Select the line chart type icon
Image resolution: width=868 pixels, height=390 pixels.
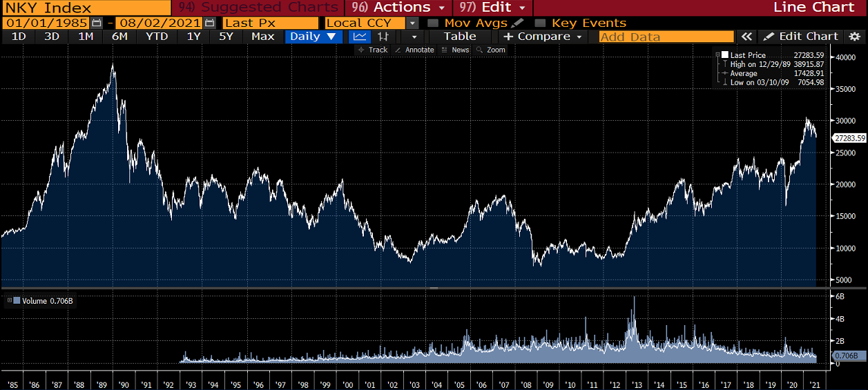[x=358, y=37]
